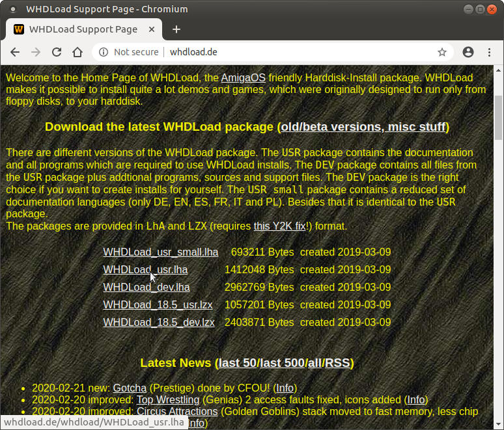The height and width of the screenshot is (430, 504).
Task: Open old/beta versions, misc stuff link
Action: point(363,127)
